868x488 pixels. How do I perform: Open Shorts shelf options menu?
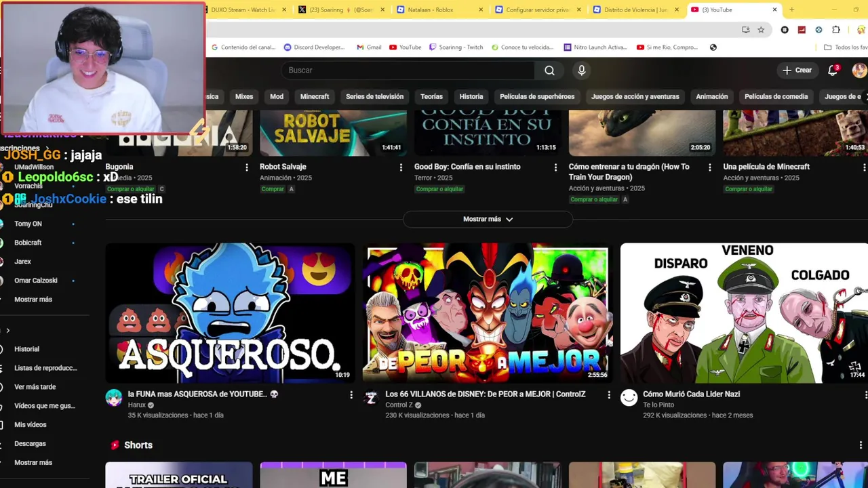click(861, 445)
